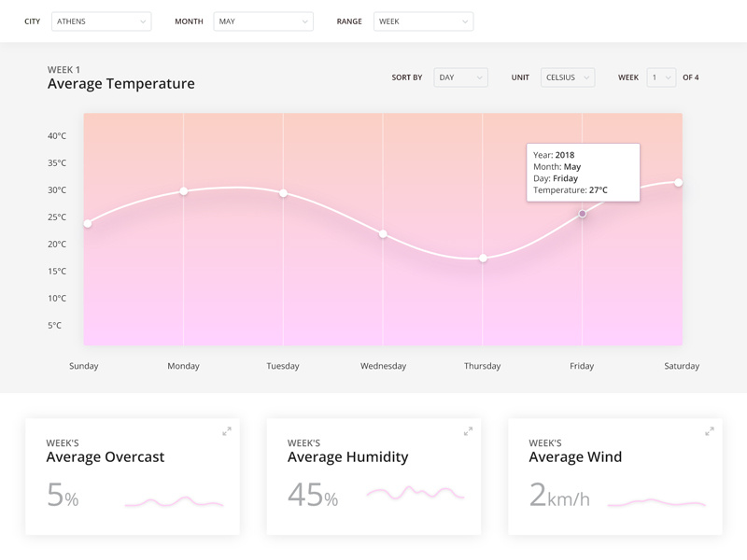747x560 pixels.
Task: Open the Month dropdown showing May
Action: pos(263,21)
